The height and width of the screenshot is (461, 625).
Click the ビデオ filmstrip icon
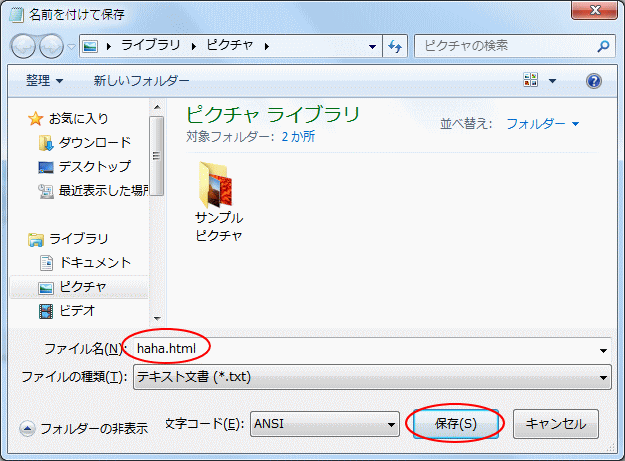tap(46, 311)
